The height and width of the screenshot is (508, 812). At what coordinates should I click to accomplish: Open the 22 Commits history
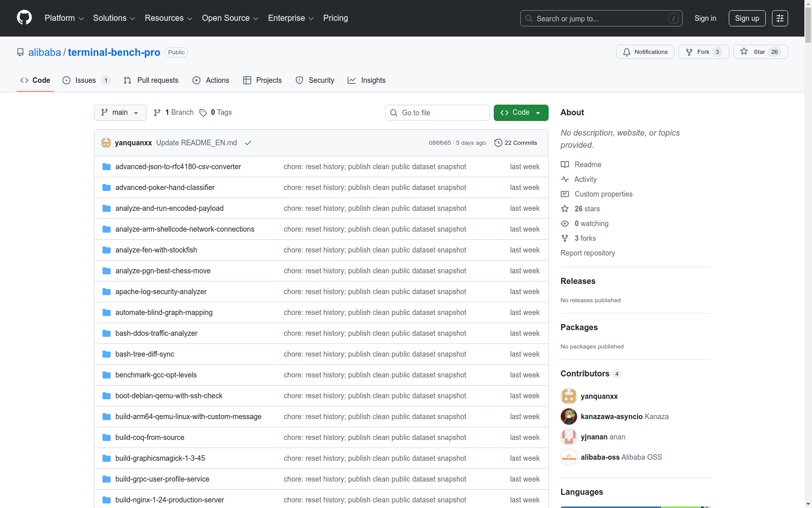point(516,143)
